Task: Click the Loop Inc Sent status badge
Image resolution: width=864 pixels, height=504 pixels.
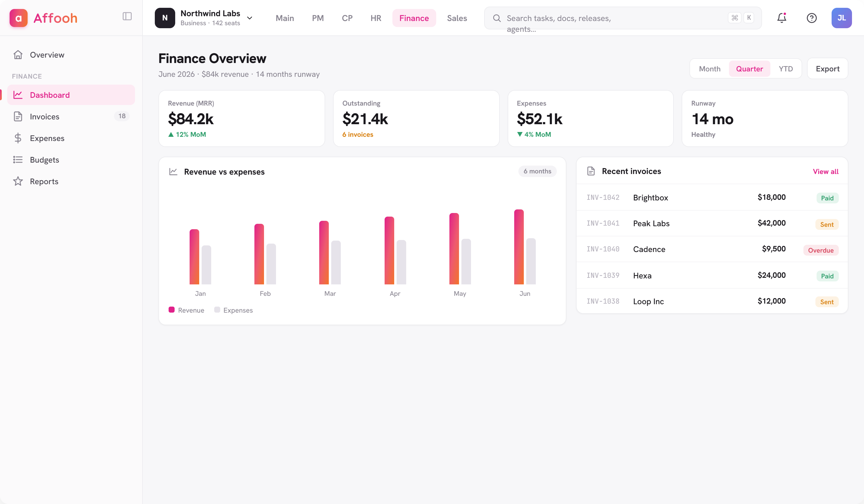Action: tap(826, 302)
